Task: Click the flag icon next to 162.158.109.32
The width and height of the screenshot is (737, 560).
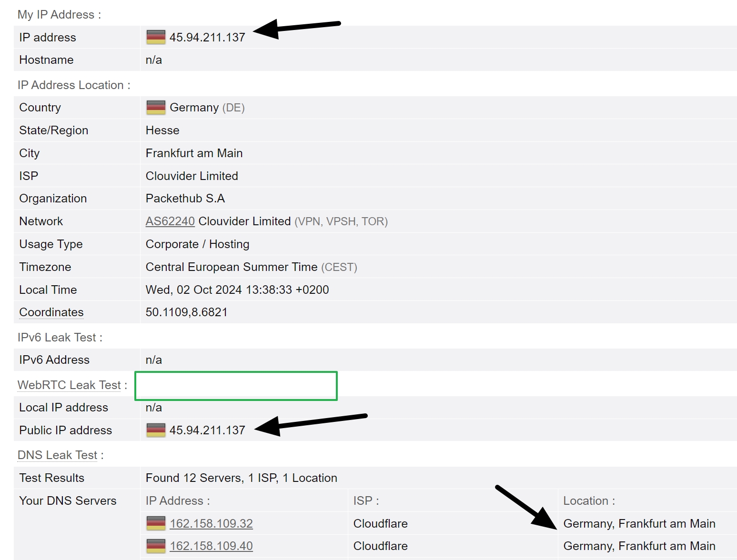Action: [x=156, y=523]
